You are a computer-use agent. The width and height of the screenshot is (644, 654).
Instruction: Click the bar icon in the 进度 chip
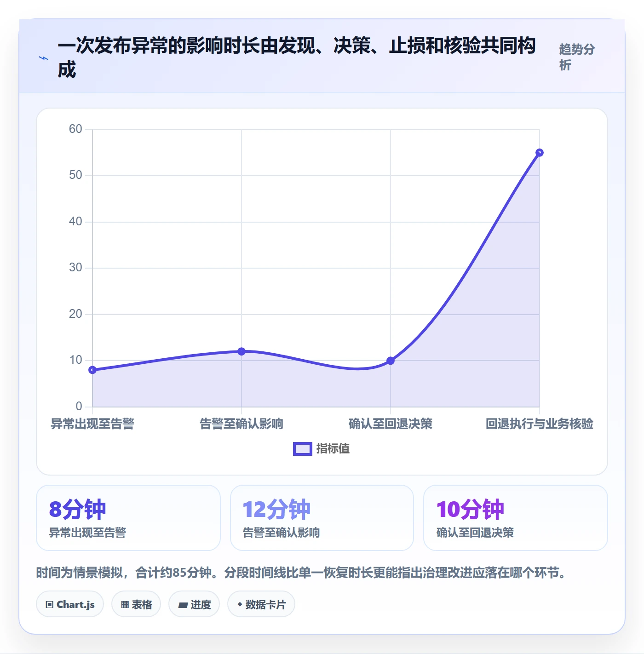click(183, 605)
